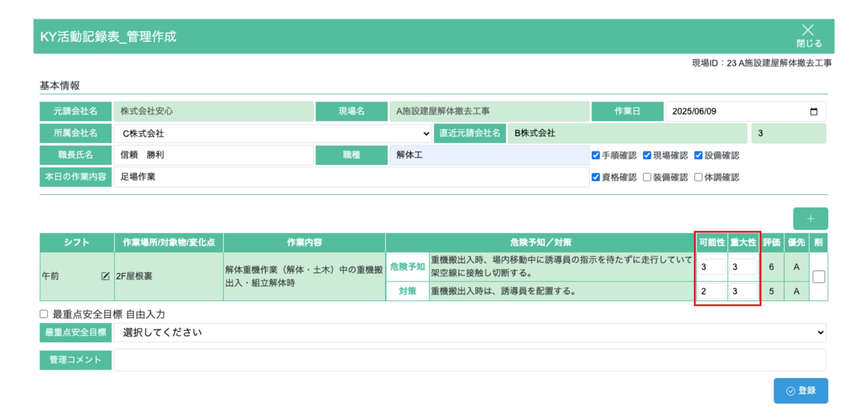This screenshot has height=418, width=868.
Task: Open the 所属会社名 dropdown showing C株式会社
Action: point(273,133)
